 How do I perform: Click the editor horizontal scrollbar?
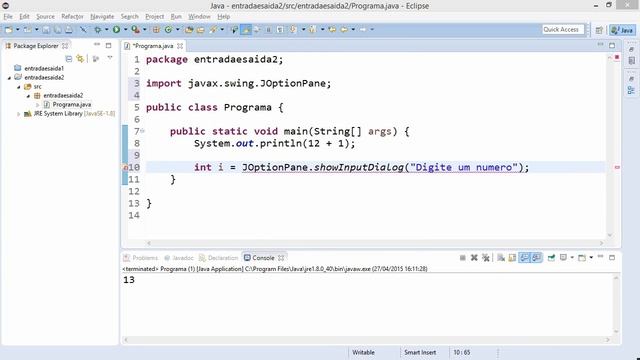tap(375, 243)
